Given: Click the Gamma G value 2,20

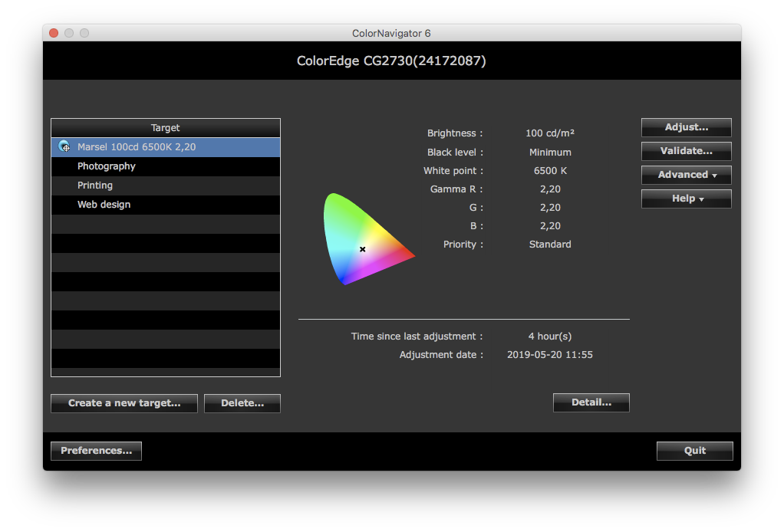Looking at the screenshot, I should click(x=550, y=208).
